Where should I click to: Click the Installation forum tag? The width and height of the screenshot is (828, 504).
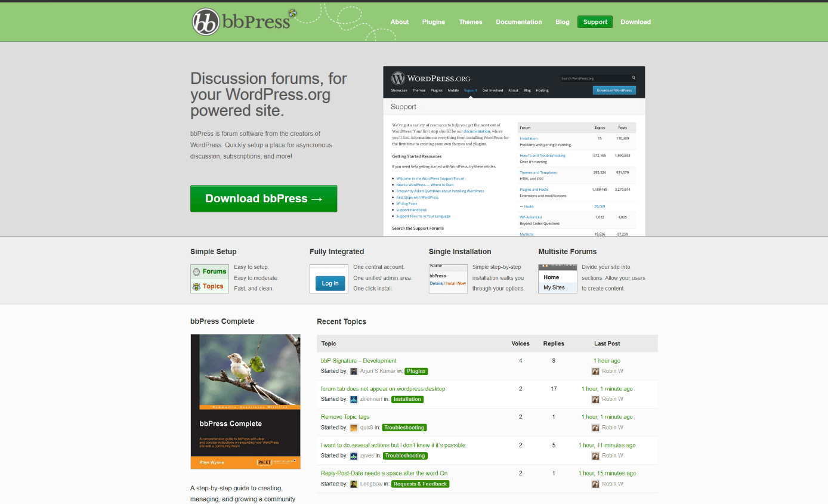click(x=407, y=399)
